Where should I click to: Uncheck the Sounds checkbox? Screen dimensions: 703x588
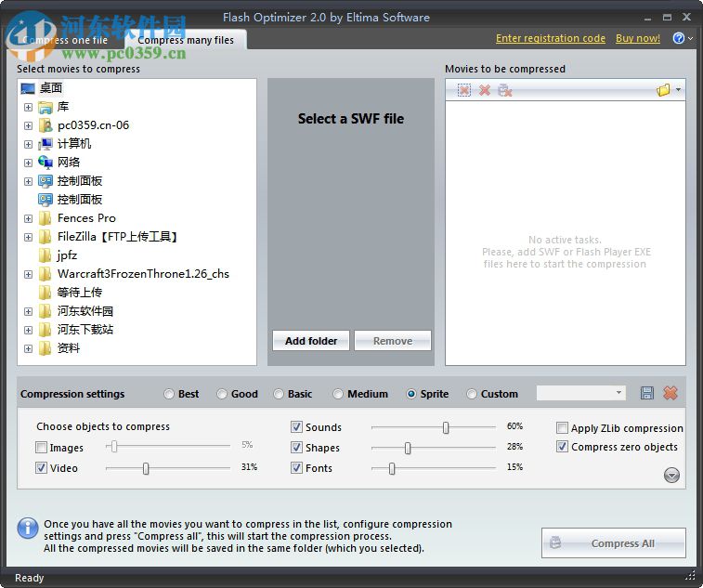click(x=296, y=426)
